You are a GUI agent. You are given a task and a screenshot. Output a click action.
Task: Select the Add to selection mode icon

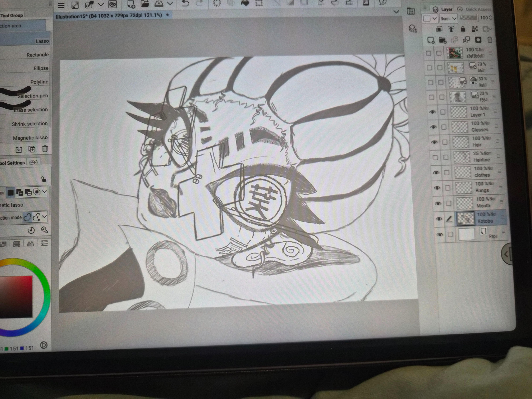tap(20, 192)
